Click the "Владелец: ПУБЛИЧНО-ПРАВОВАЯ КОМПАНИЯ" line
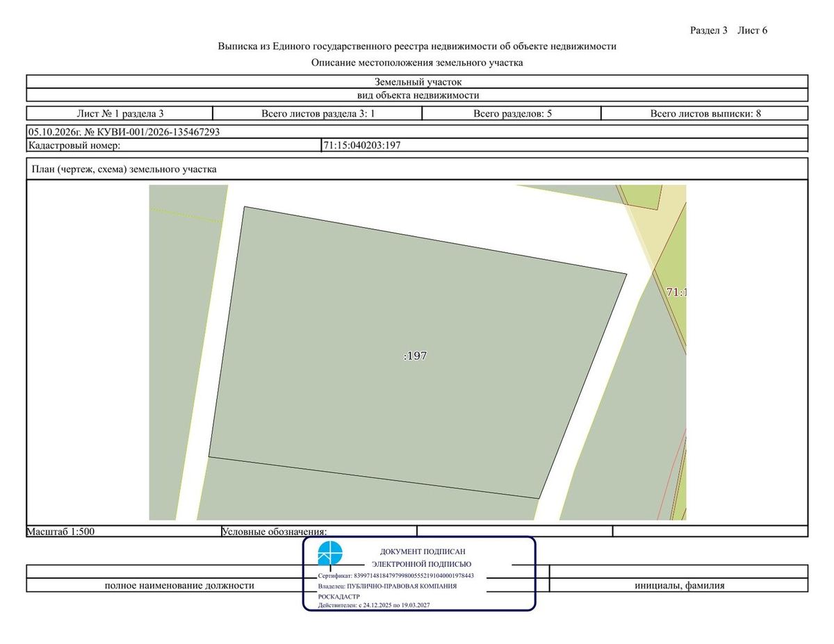The height and width of the screenshot is (644, 834). [x=387, y=586]
